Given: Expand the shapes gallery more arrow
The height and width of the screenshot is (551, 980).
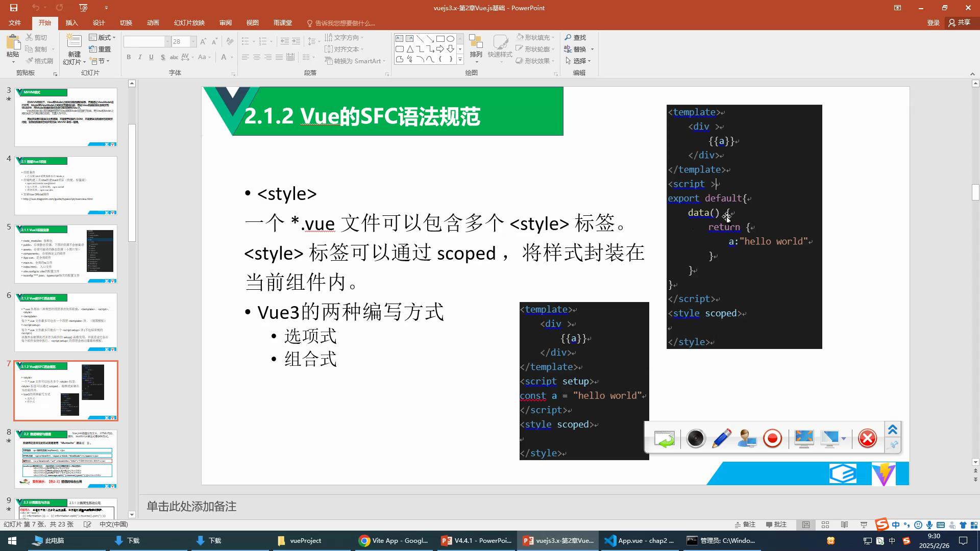Looking at the screenshot, I should point(460,60).
